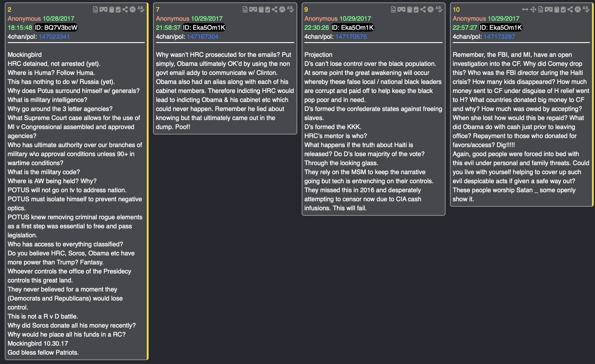Click the VR goggles icon on post 2
The height and width of the screenshot is (364, 595).
pos(103,10)
